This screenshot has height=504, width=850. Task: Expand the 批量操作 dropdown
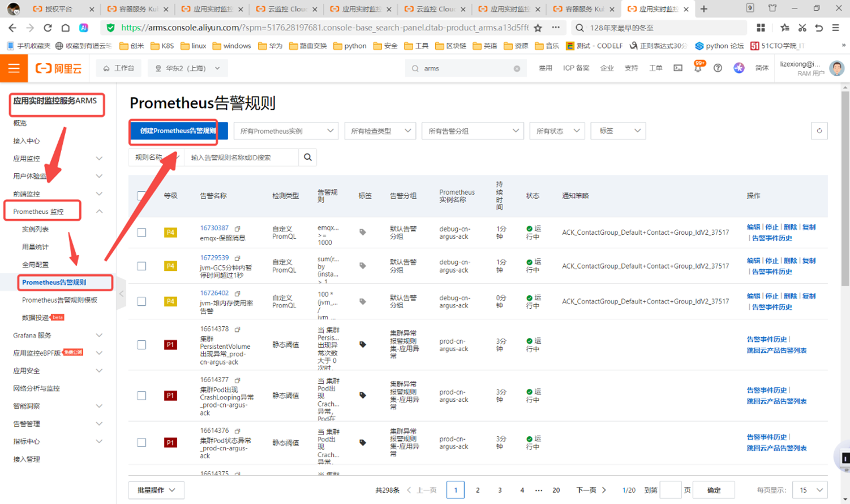click(x=156, y=490)
